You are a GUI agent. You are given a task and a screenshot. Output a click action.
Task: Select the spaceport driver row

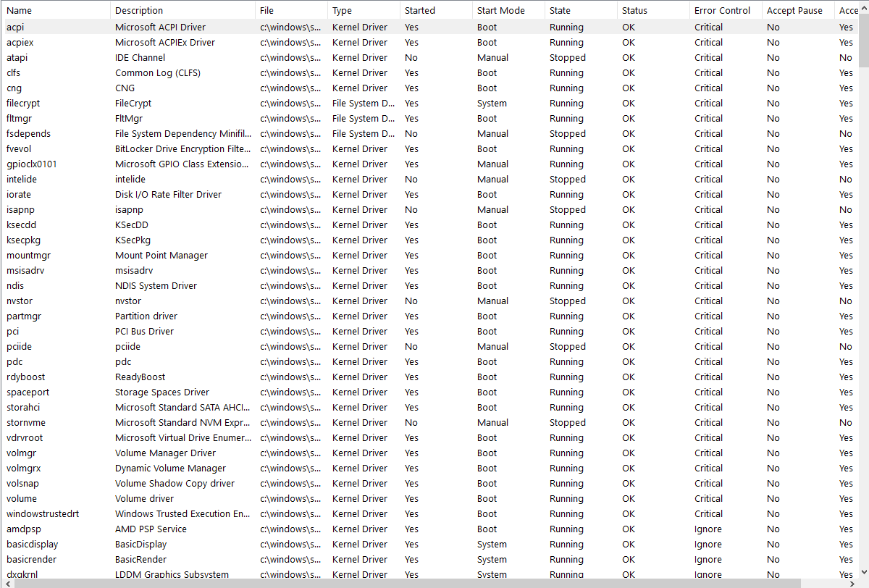429,392
